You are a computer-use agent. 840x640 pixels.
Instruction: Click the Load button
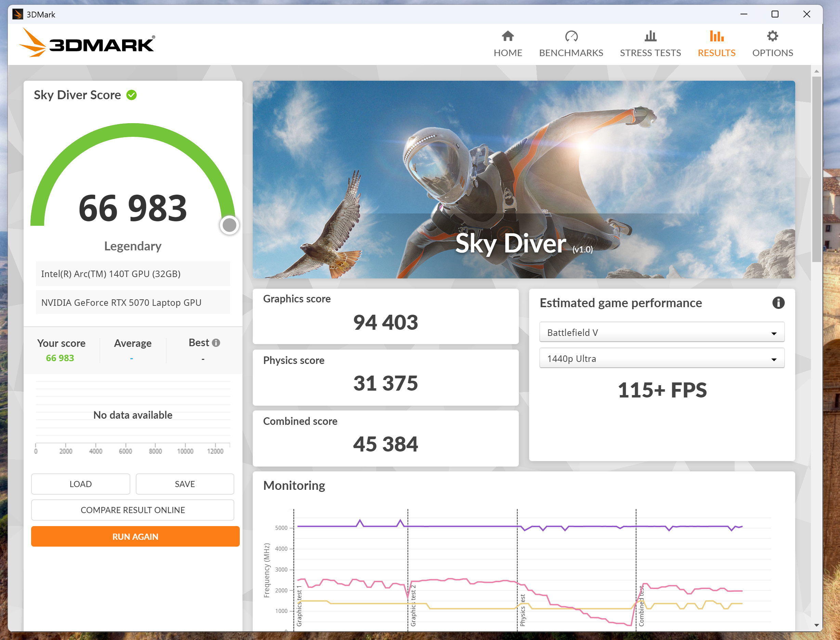coord(80,484)
